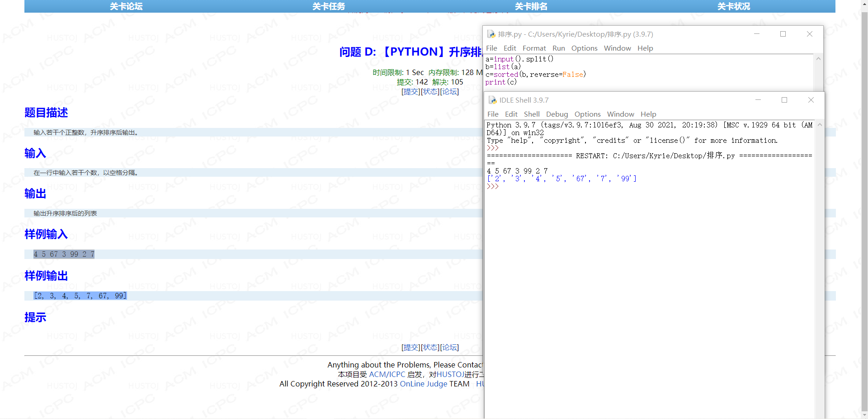
Task: Maximize the IDLE Shell window
Action: [x=784, y=100]
